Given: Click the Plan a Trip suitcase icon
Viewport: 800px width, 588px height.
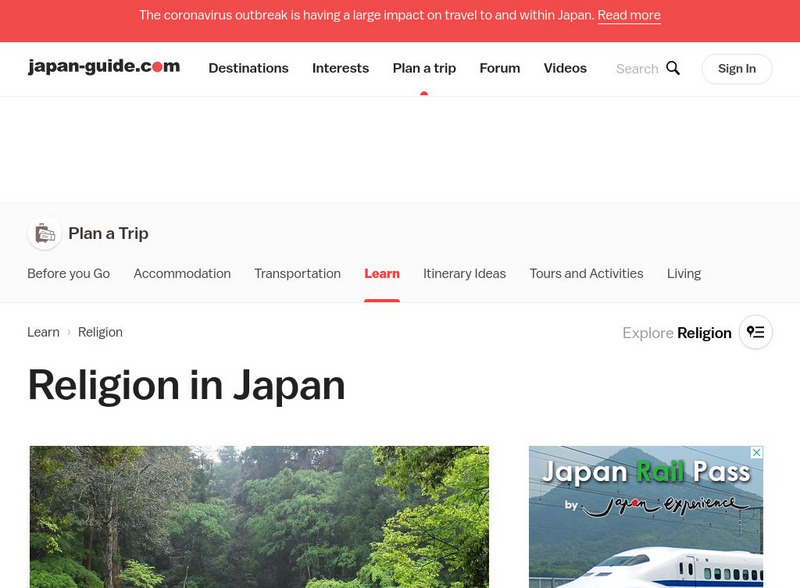Looking at the screenshot, I should coord(44,234).
